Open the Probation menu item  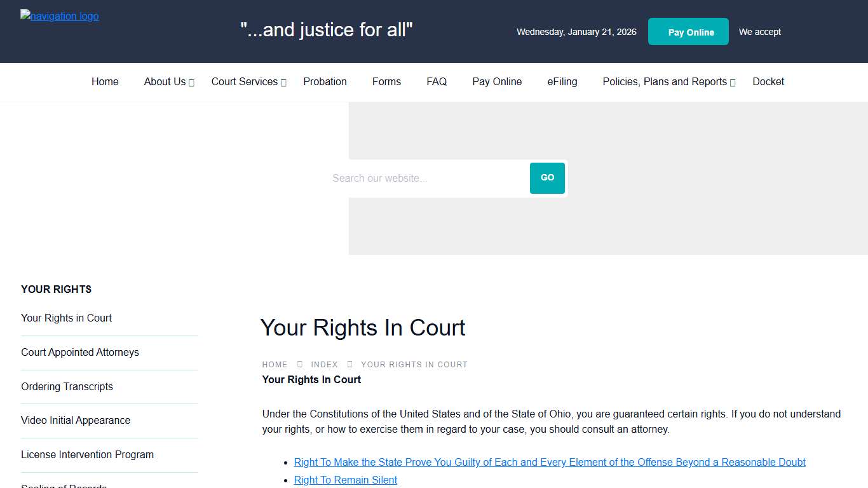325,81
